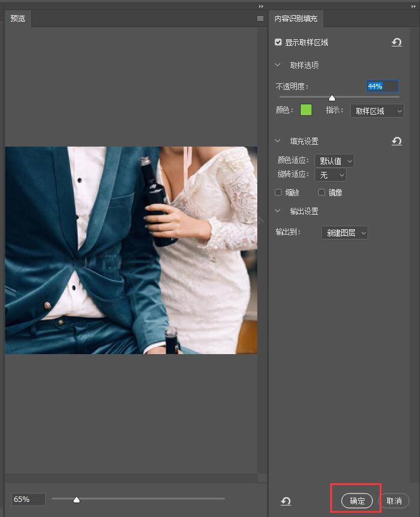
Task: Open the 指示 dropdown showing 取样区域
Action: tap(377, 111)
